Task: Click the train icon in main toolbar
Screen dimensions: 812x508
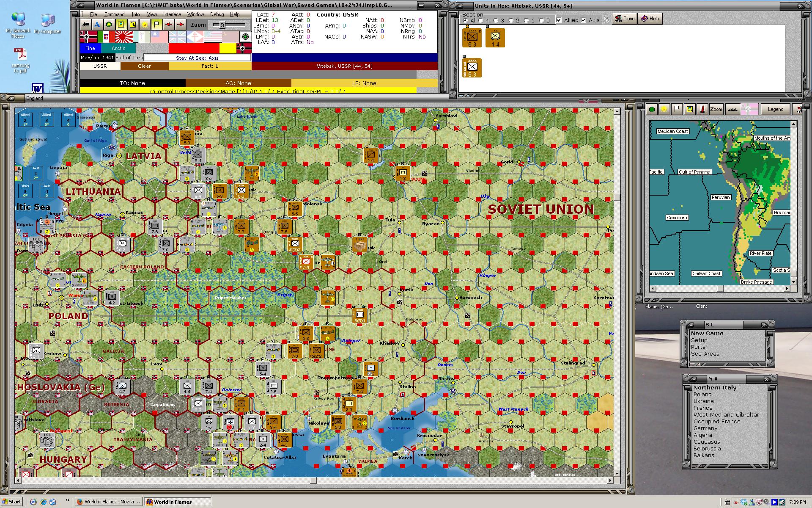Action: pos(86,25)
